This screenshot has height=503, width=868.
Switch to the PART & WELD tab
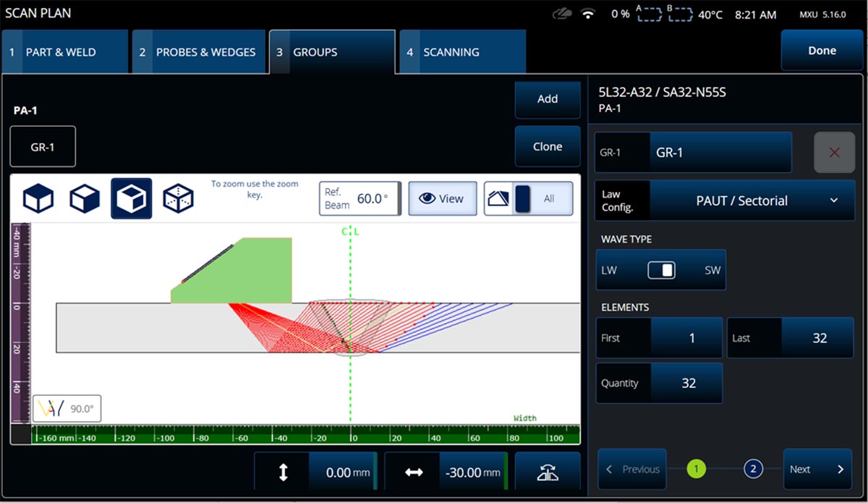[x=64, y=52]
